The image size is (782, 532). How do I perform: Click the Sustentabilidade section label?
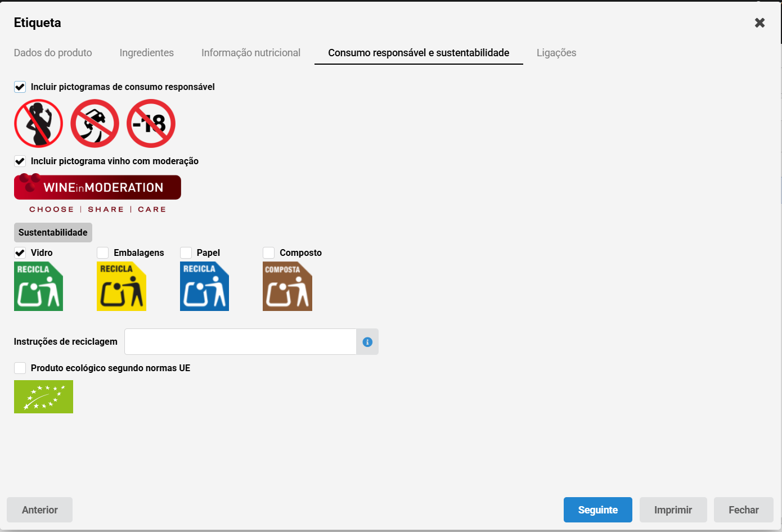click(53, 232)
